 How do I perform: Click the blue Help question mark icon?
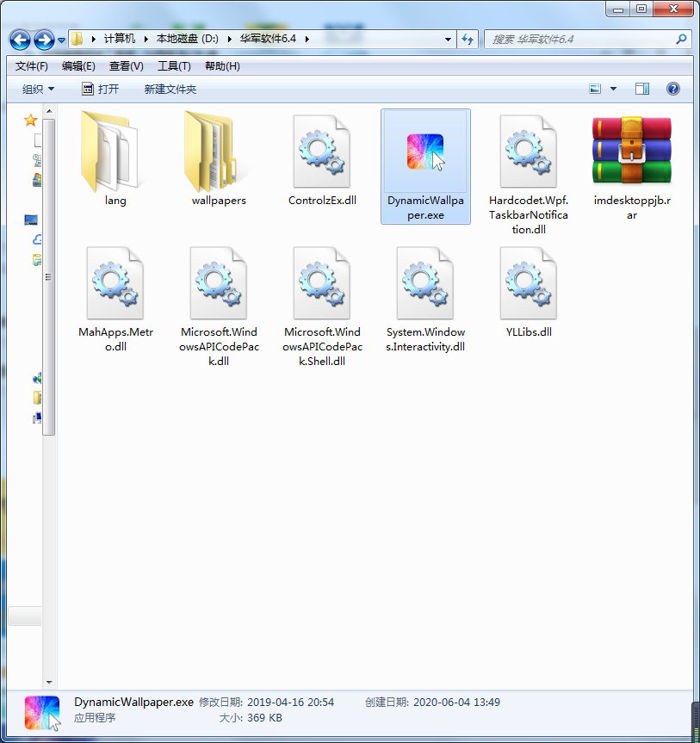(673, 89)
